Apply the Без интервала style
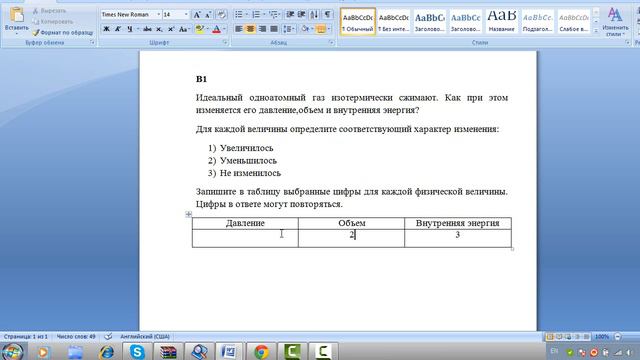This screenshot has width=640, height=360. tap(393, 22)
